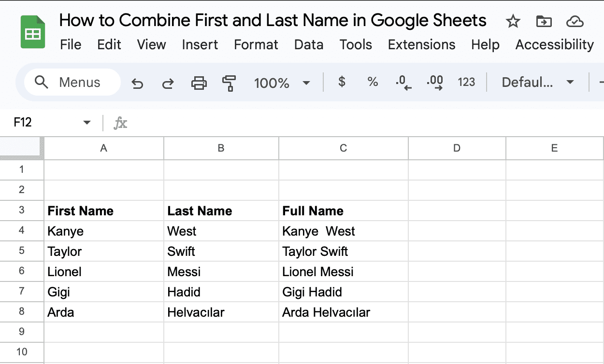Print the spreadsheet with printer icon
This screenshot has height=364, width=604.
(199, 83)
